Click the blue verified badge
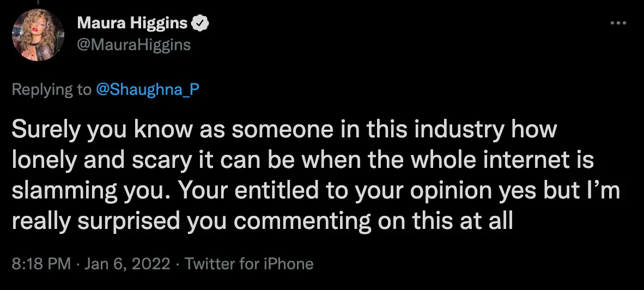 point(201,23)
